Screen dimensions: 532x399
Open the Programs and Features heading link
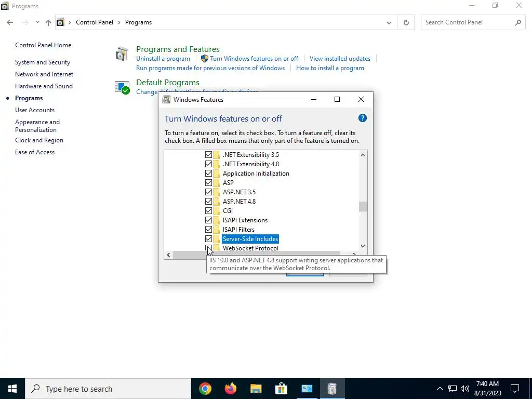click(x=178, y=49)
